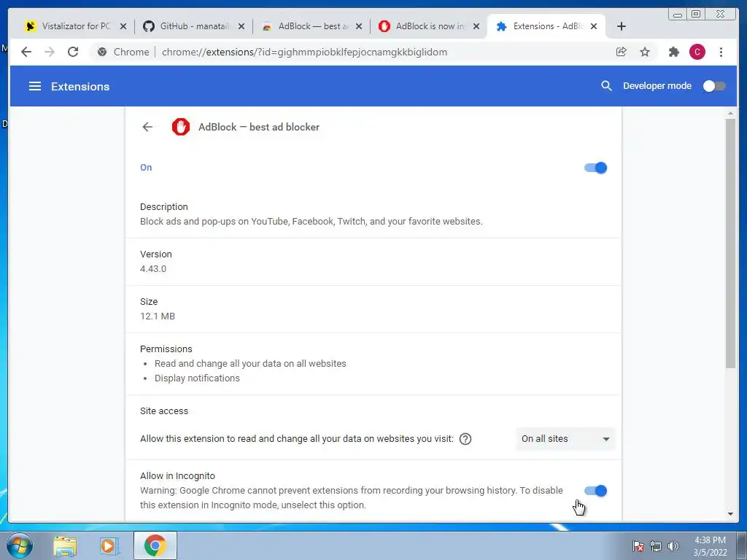The width and height of the screenshot is (747, 560).
Task: Click the AdBlock red hand logo
Action: (x=181, y=127)
